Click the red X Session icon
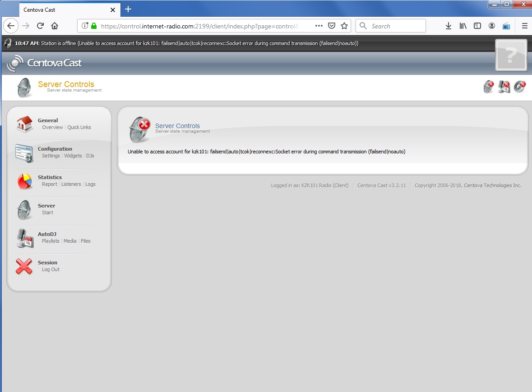 [x=24, y=266]
